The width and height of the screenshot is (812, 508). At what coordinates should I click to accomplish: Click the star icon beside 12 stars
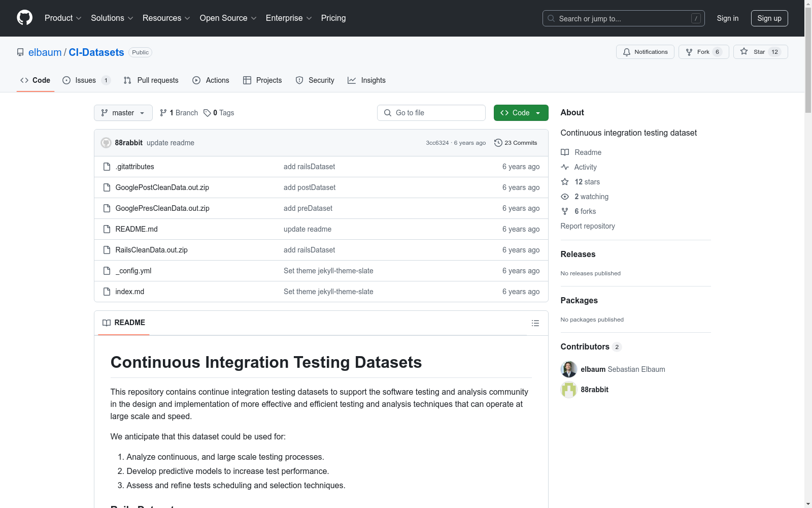coord(565,182)
